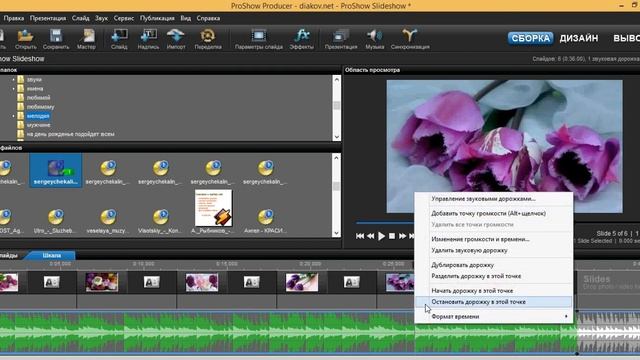
Task: Click the preview playback progress bar
Action: tap(385, 223)
